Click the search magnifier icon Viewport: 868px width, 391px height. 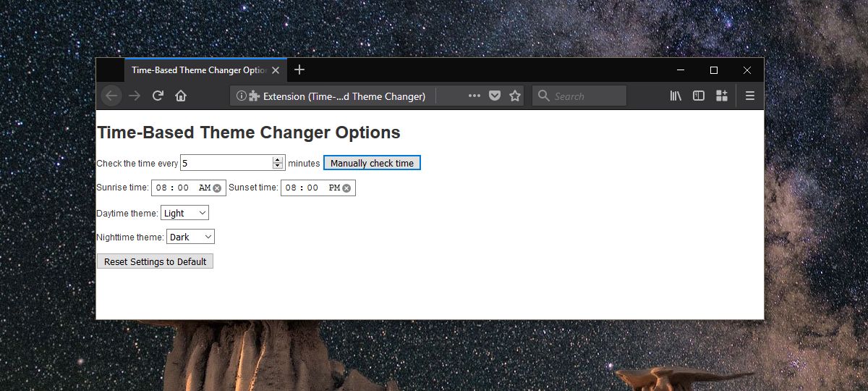click(544, 96)
